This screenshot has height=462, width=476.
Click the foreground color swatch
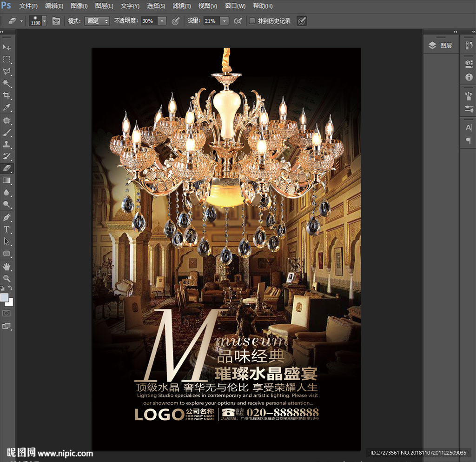4,297
